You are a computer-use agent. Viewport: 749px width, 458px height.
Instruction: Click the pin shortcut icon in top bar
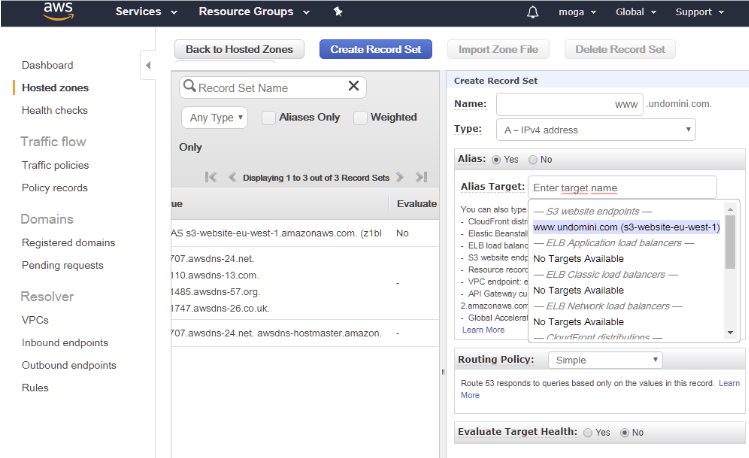point(338,11)
